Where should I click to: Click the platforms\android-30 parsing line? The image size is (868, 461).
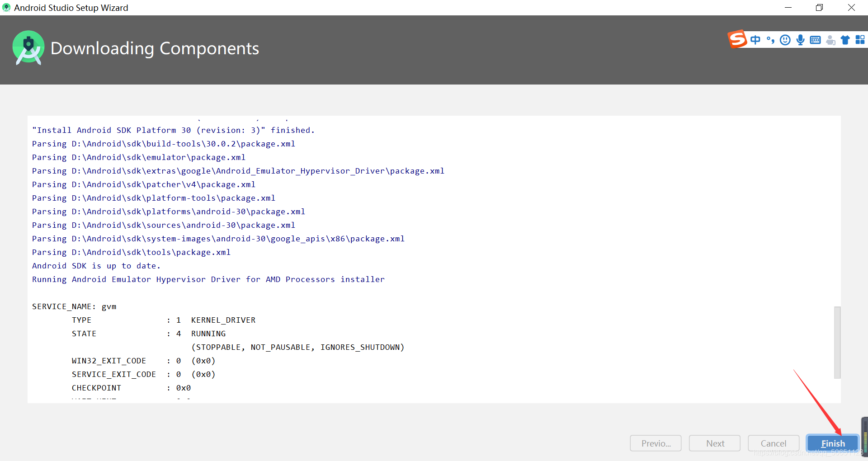[x=169, y=212]
